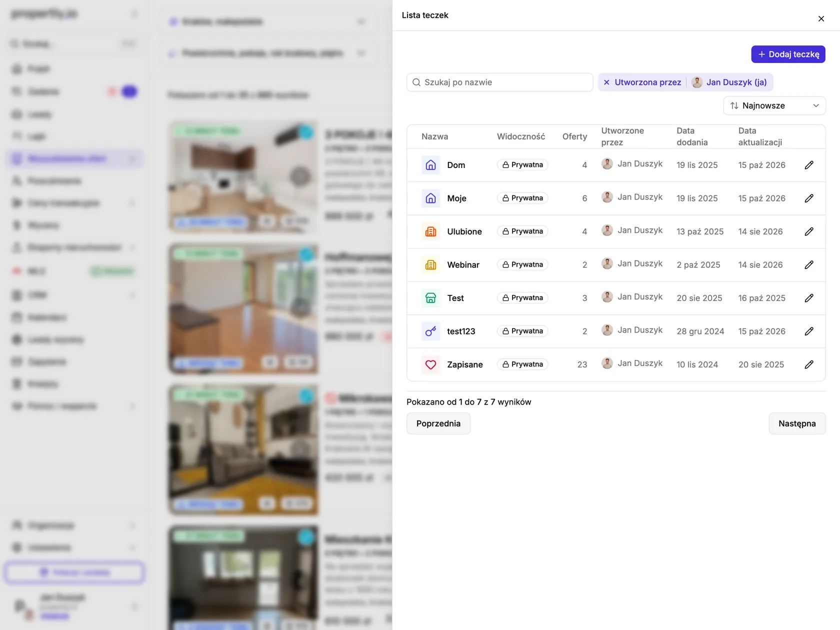Click the heart icon for Zapisane

[x=430, y=364]
